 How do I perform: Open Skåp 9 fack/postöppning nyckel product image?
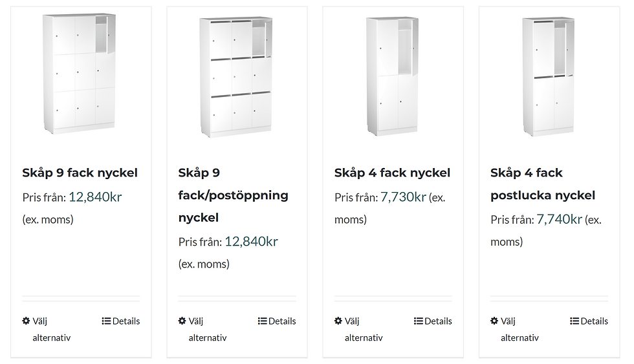pos(236,76)
